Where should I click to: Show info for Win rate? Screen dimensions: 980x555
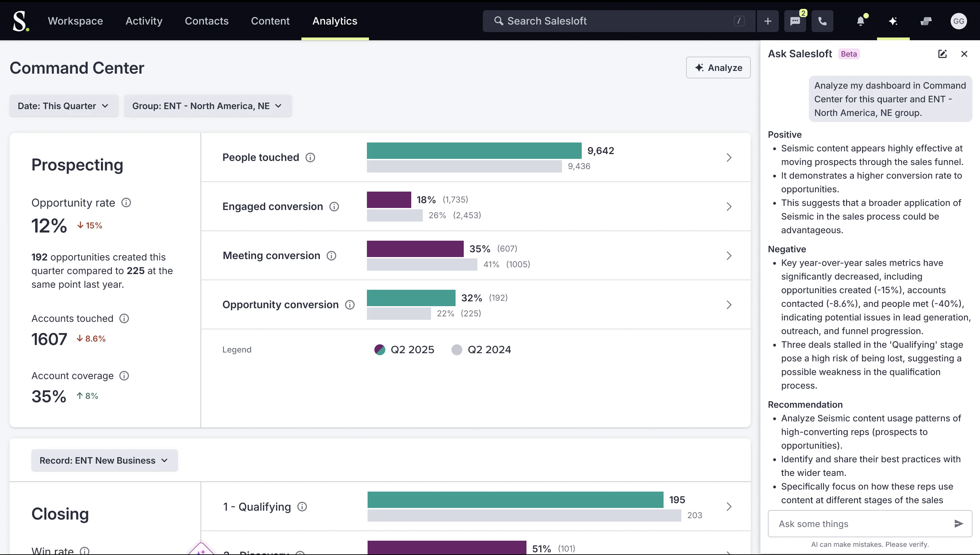(85, 551)
